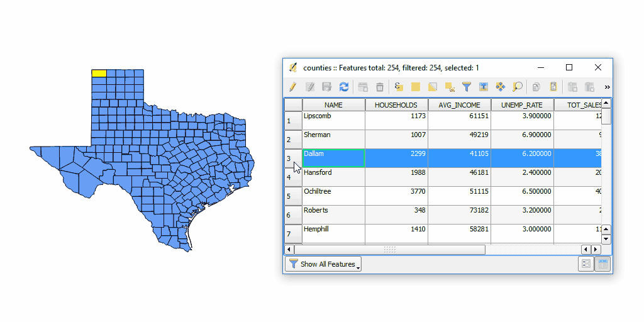Sort by the HOUSEHOLDS column header
Viewport: 644px width, 322px height.
[x=396, y=105]
